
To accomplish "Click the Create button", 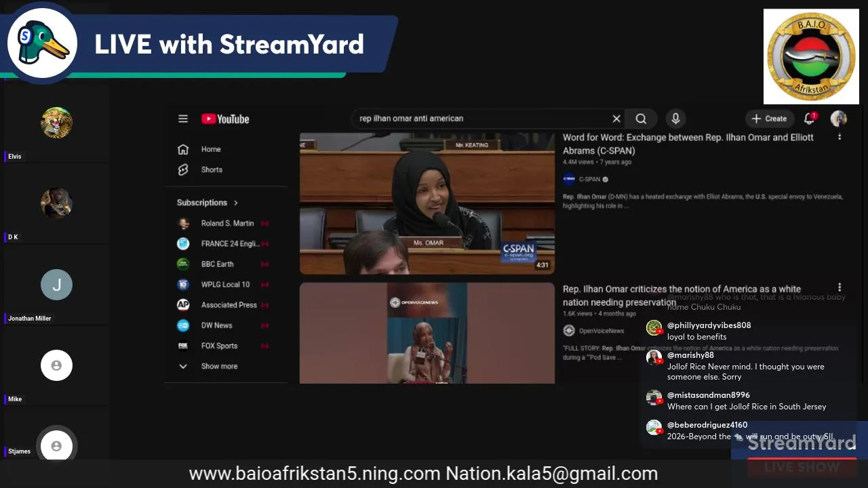I will (769, 119).
